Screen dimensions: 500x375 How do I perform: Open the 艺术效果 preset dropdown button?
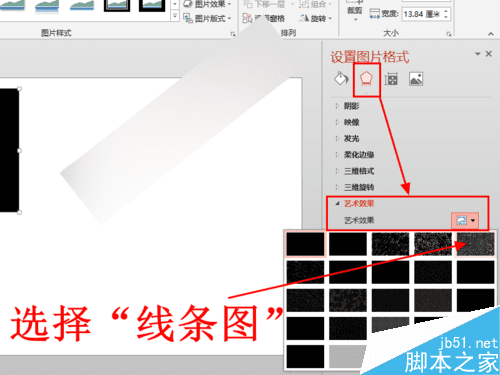pos(465,220)
